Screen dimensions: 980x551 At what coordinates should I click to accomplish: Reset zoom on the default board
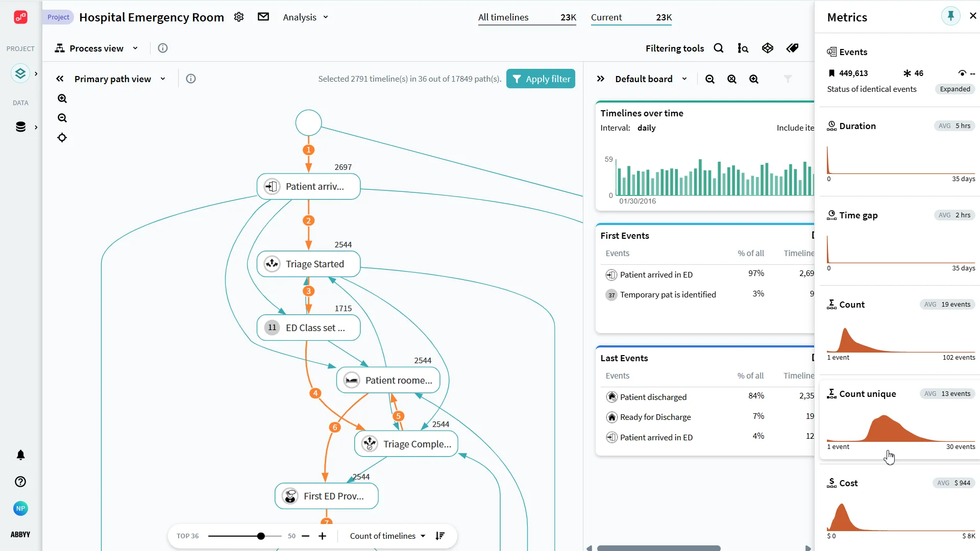[732, 79]
